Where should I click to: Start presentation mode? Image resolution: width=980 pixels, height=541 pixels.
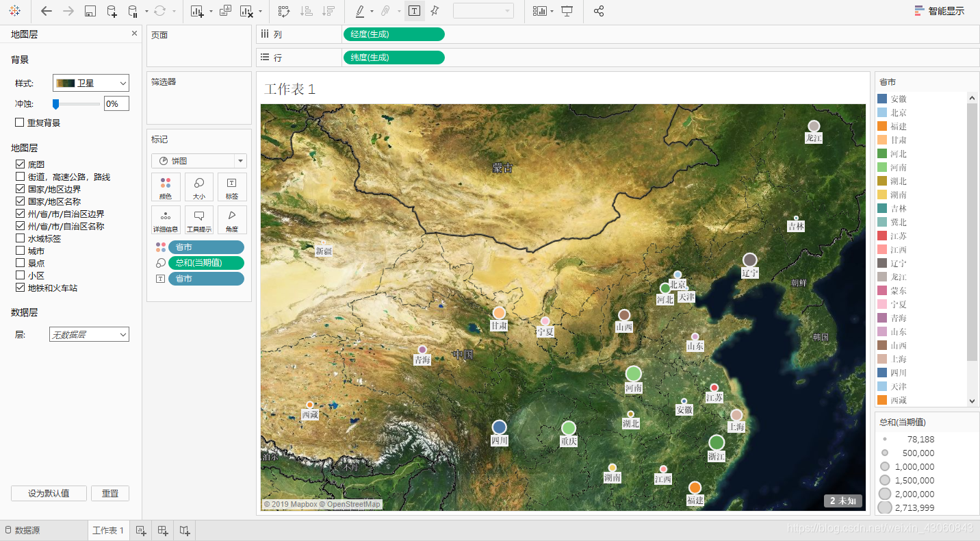567,11
